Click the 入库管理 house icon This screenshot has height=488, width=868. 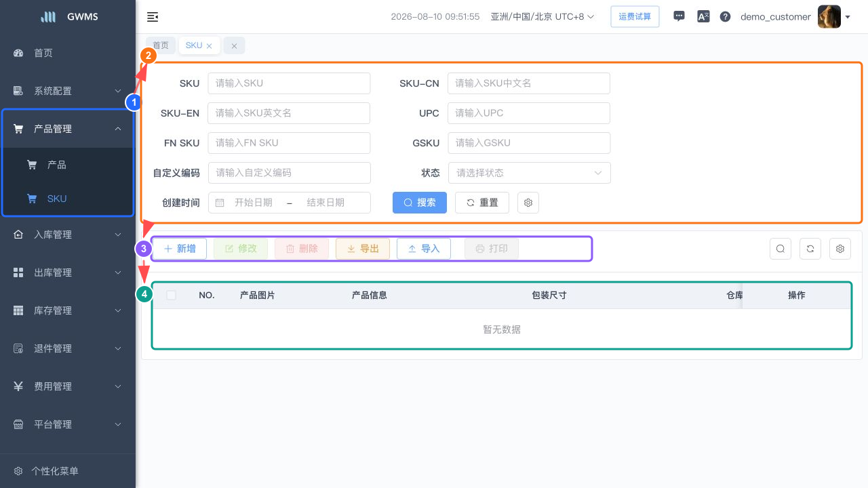(x=18, y=235)
